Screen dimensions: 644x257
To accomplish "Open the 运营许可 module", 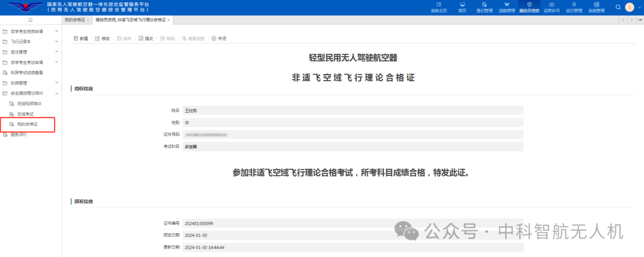I will (x=551, y=7).
